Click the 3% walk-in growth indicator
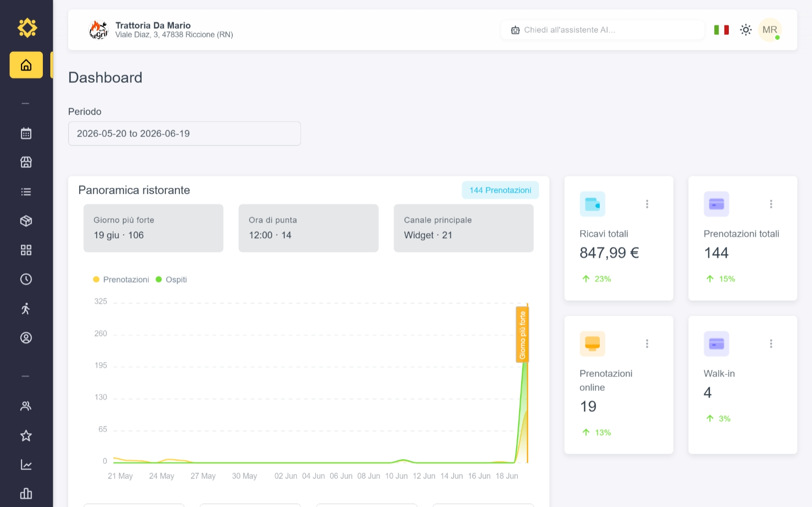This screenshot has height=507, width=812. 718,419
